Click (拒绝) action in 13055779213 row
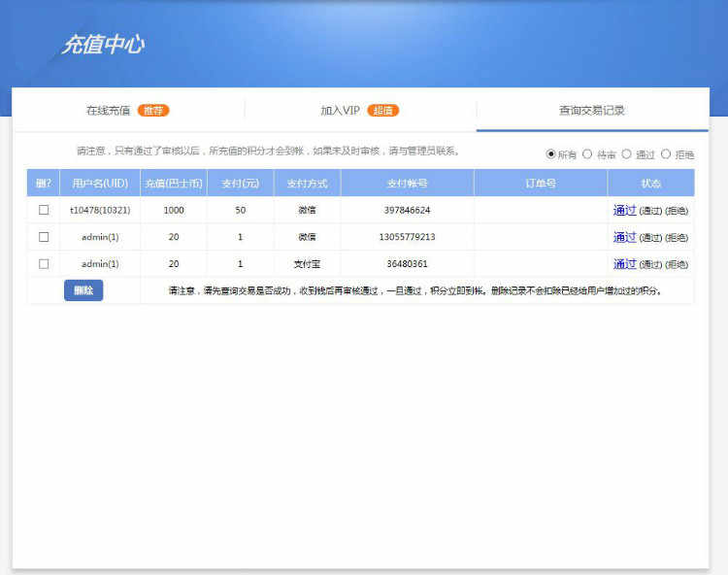Image resolution: width=728 pixels, height=575 pixels. coord(677,238)
